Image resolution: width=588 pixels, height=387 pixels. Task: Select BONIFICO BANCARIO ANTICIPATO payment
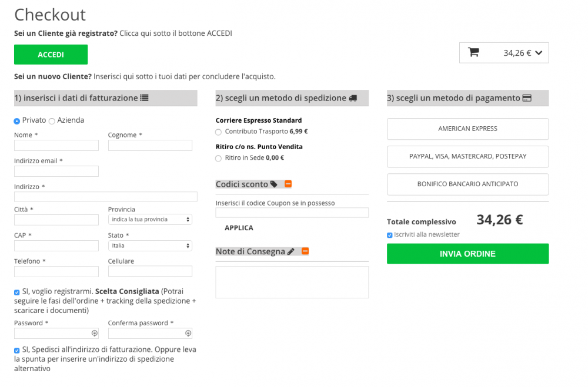(467, 184)
